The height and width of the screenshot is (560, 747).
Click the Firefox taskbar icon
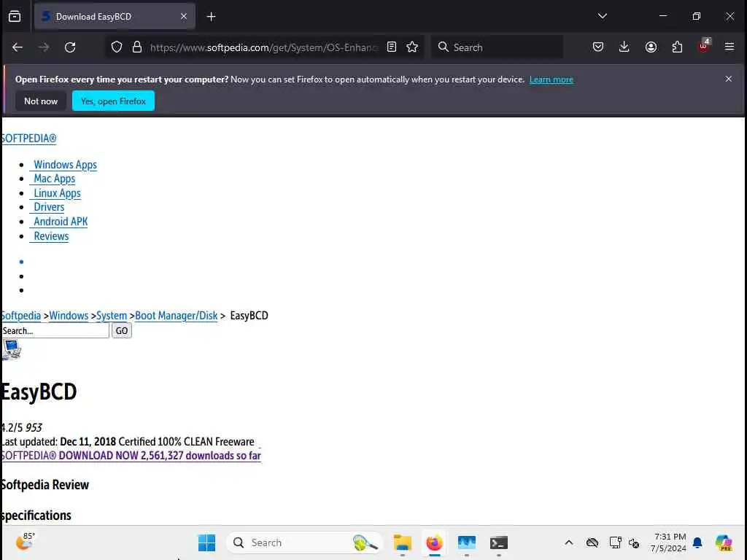click(435, 542)
